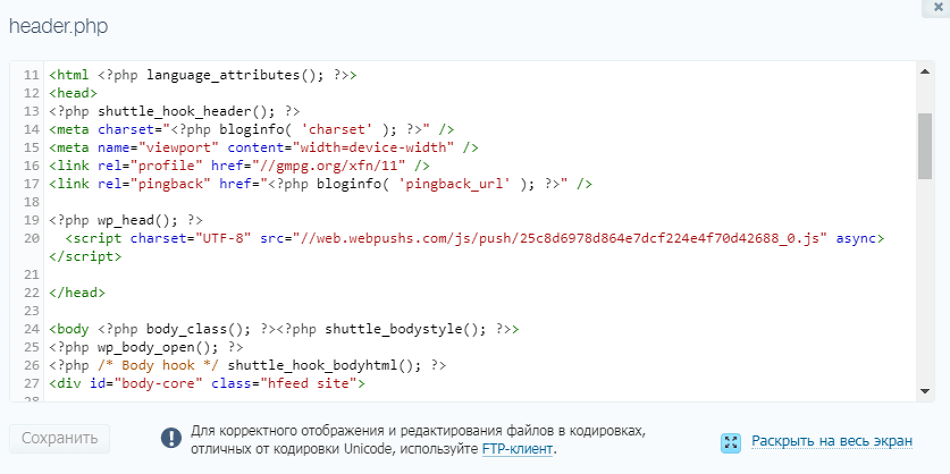This screenshot has height=474, width=950.
Task: Click the Сохранить button
Action: (x=59, y=438)
